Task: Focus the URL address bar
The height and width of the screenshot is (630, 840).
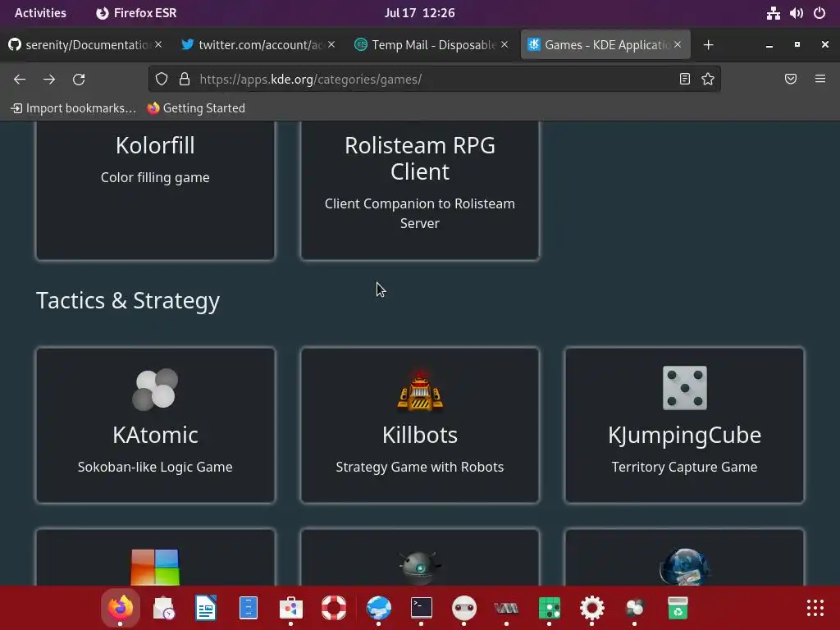Action: [436, 80]
